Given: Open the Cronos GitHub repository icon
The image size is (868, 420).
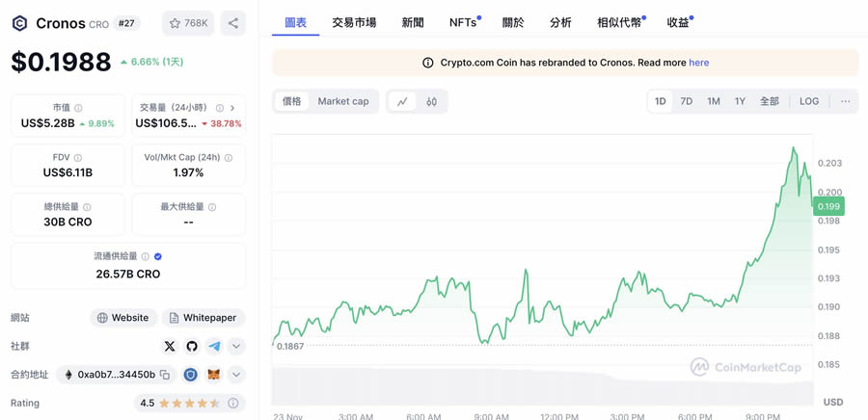Looking at the screenshot, I should [x=192, y=346].
